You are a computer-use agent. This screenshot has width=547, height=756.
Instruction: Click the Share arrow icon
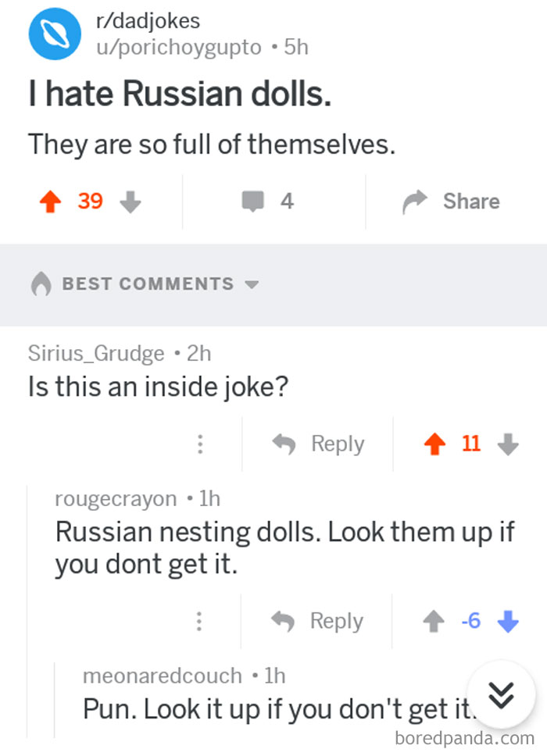[x=412, y=200]
